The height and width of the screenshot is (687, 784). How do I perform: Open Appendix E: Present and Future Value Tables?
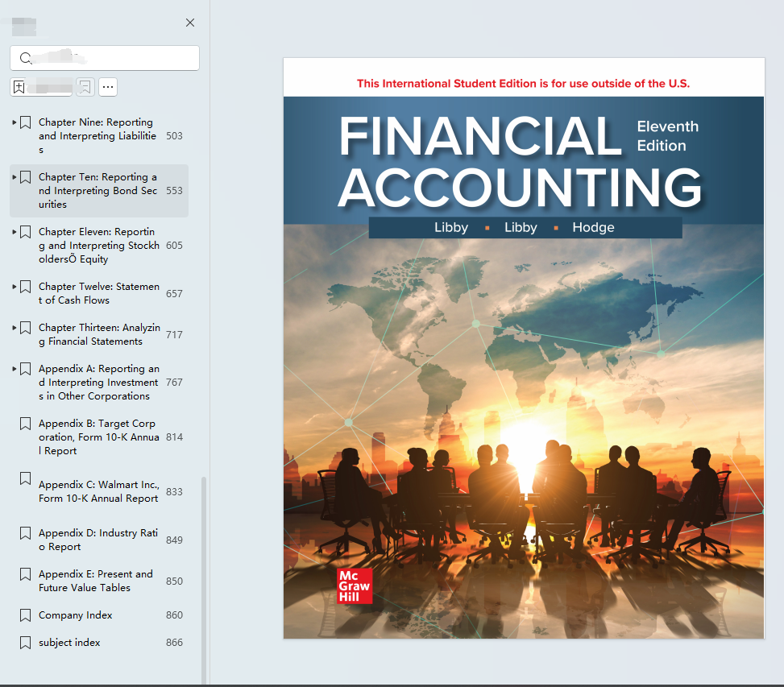tap(96, 581)
